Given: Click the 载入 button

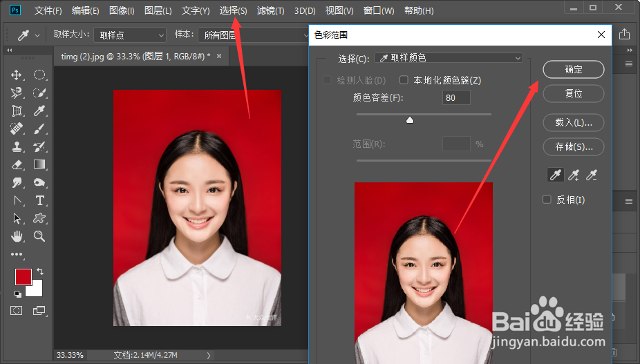Looking at the screenshot, I should [574, 122].
